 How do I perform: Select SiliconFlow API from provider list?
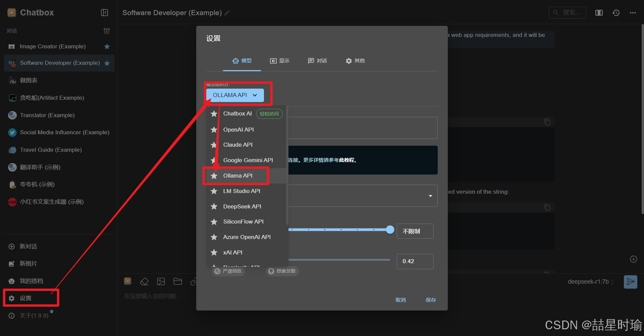(x=247, y=222)
